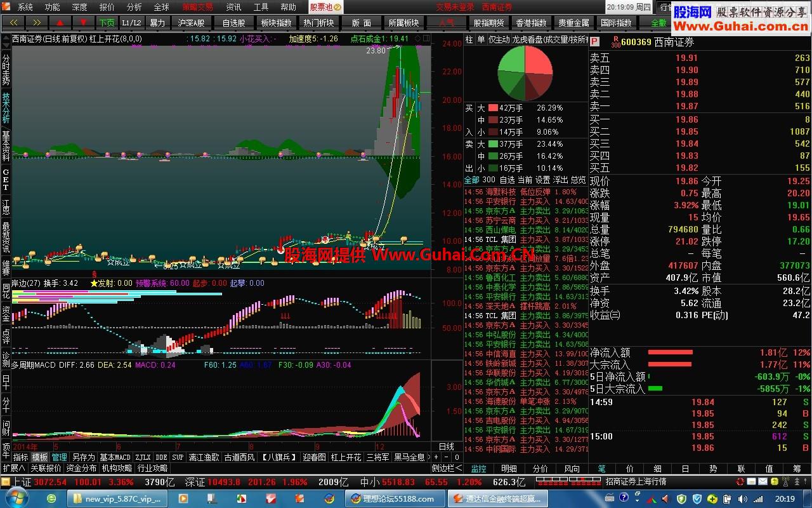This screenshot has height=508, width=812.
Task: Click 板块指数 toolbar button
Action: [276, 22]
